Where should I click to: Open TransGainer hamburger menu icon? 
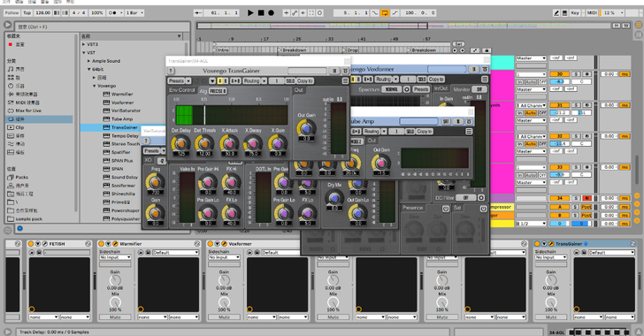point(345,81)
